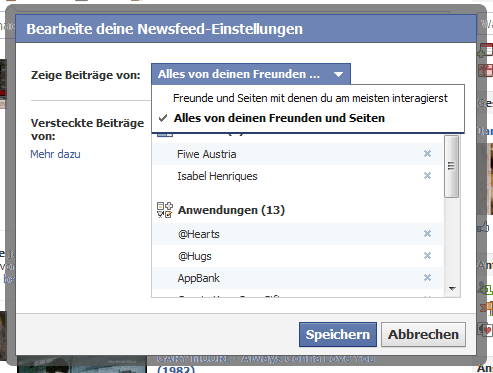Click the 'Versteckte Beiträge von:' label
Viewport: 493px width, 373px height.
87,130
